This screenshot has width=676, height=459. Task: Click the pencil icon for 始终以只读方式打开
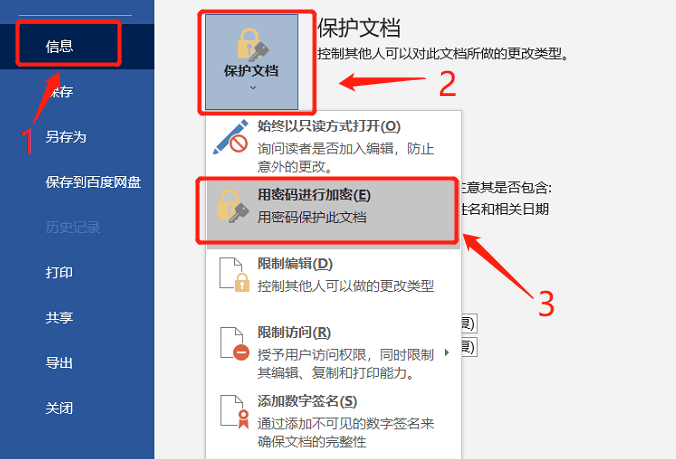pyautogui.click(x=231, y=137)
